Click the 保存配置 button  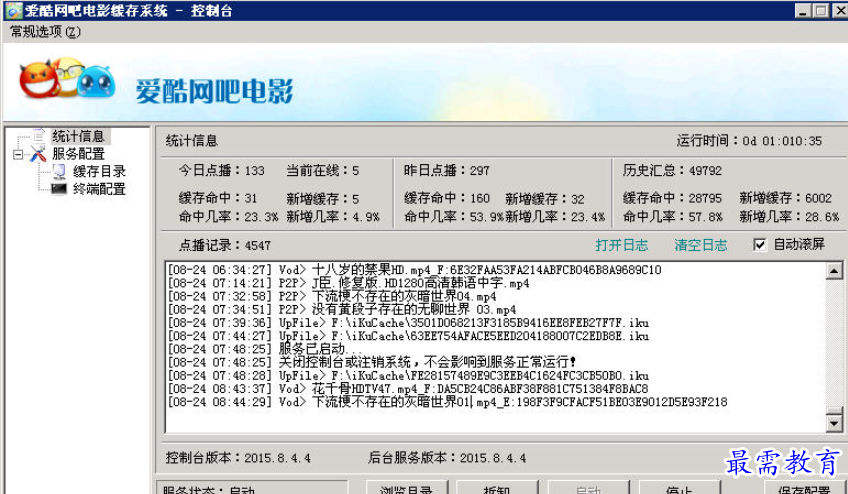tap(804, 489)
